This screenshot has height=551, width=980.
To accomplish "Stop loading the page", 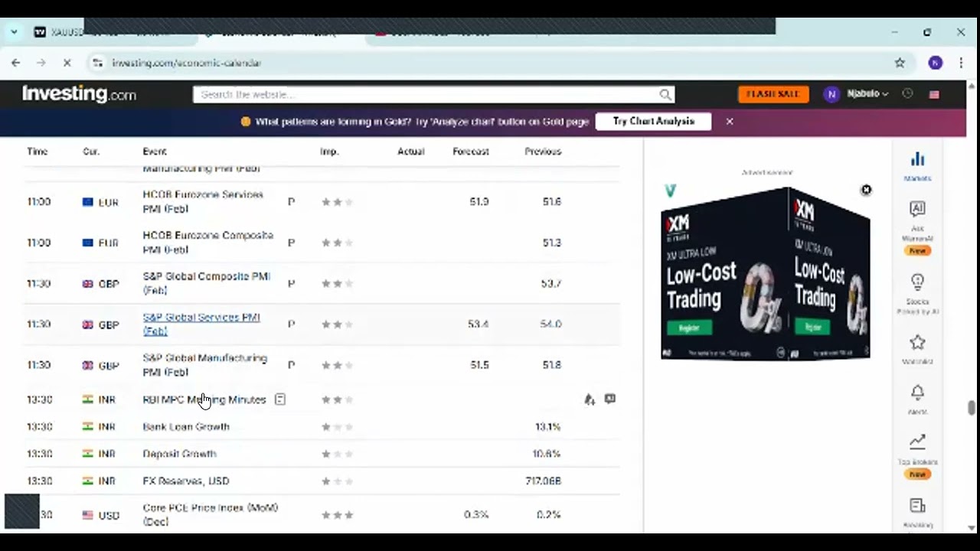I will pyautogui.click(x=67, y=63).
